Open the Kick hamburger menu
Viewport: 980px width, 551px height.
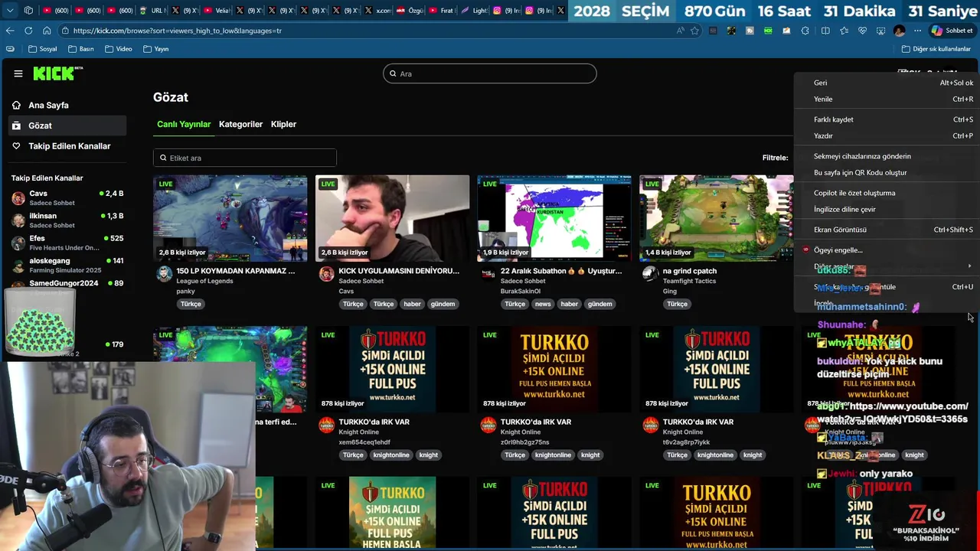[x=18, y=73]
